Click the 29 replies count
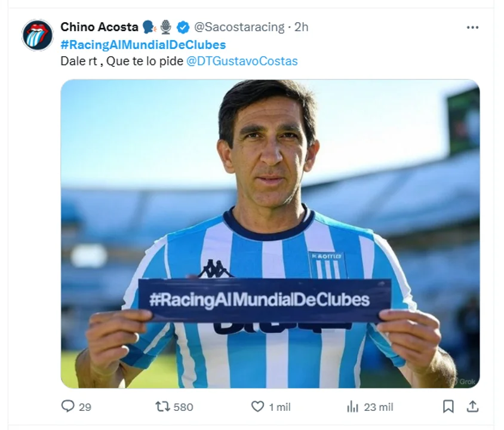The image size is (504, 430). pyautogui.click(x=85, y=407)
